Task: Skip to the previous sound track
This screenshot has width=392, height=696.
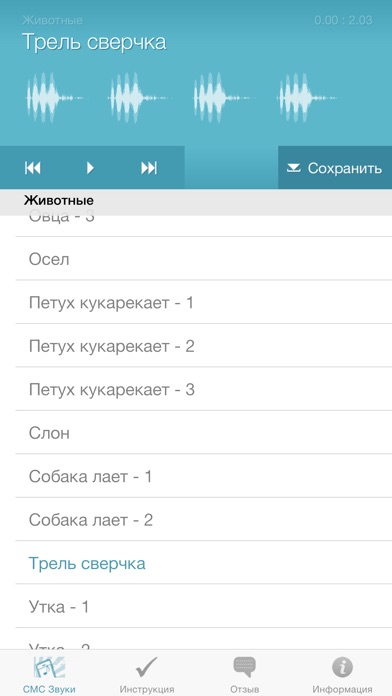Action: pyautogui.click(x=33, y=168)
